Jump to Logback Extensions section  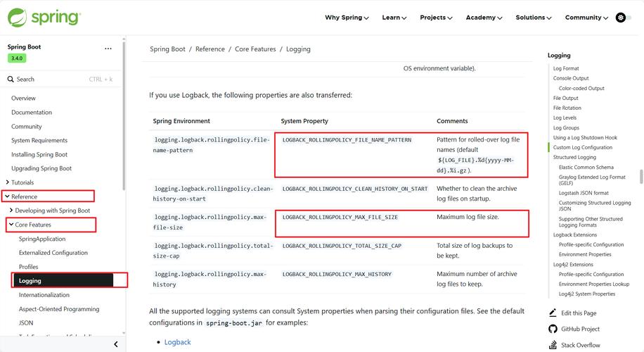coord(574,234)
